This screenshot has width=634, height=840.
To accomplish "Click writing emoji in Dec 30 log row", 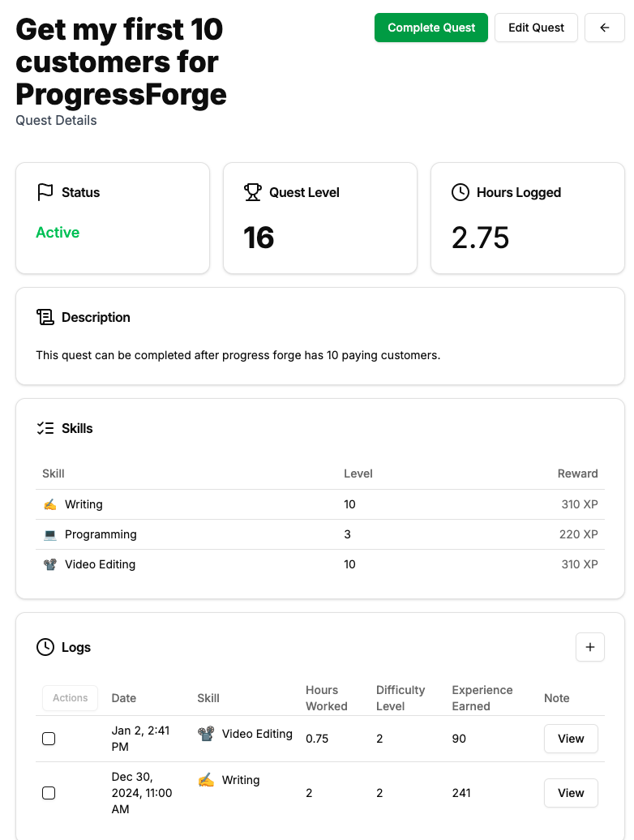I will point(206,779).
